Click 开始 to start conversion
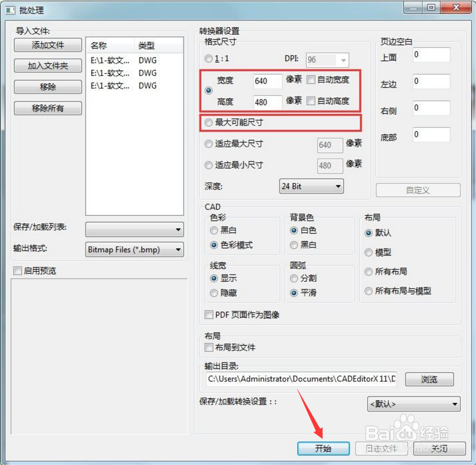 [x=323, y=448]
